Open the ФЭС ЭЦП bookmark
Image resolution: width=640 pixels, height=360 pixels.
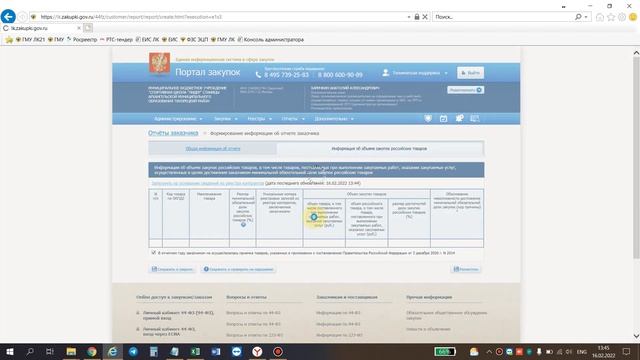[x=194, y=40]
